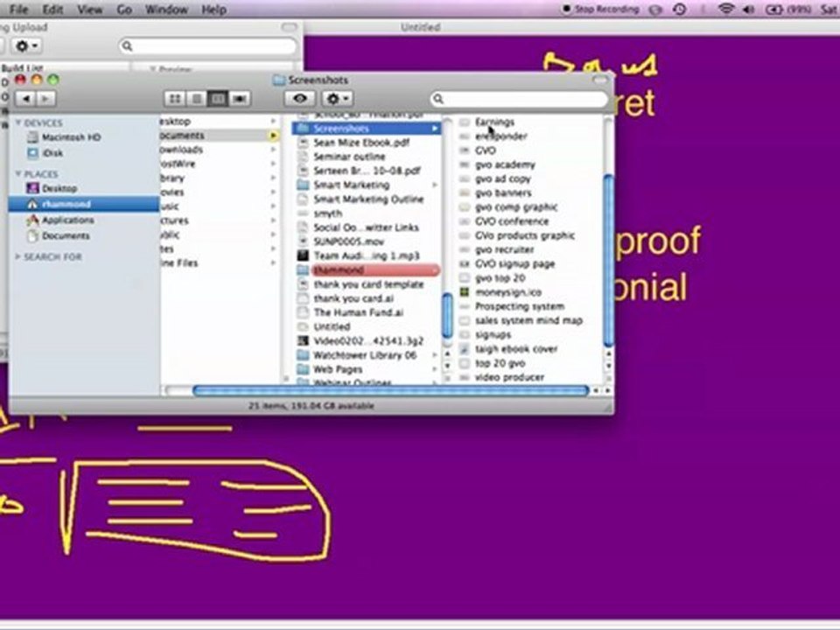The height and width of the screenshot is (630, 840).
Task: Switch Finder to Cover Flow view
Action: [x=240, y=99]
